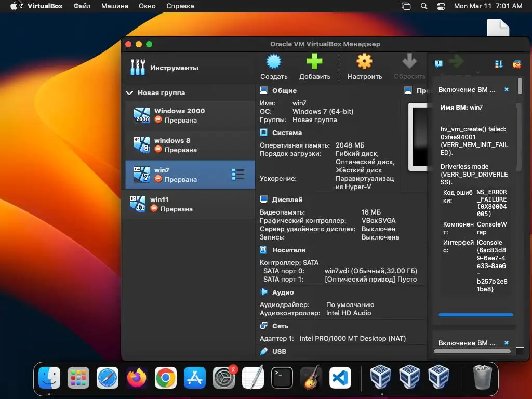Click Stage Manager windows icon in menu bar

tap(406, 6)
